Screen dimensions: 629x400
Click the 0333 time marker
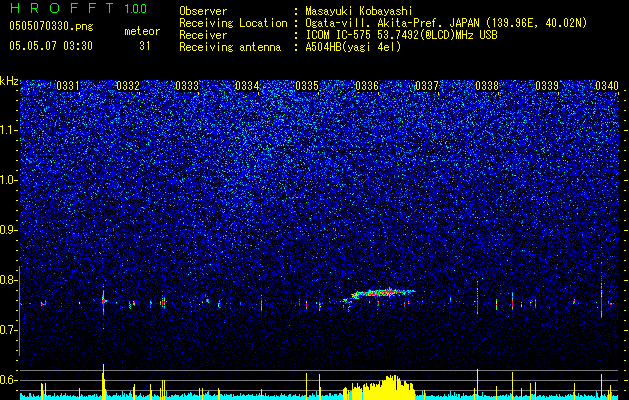point(187,86)
